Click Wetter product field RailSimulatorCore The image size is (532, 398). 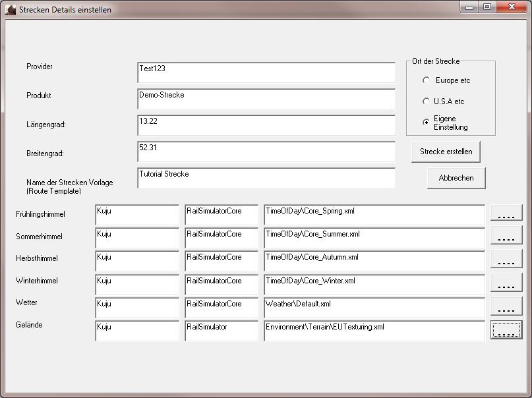point(222,308)
